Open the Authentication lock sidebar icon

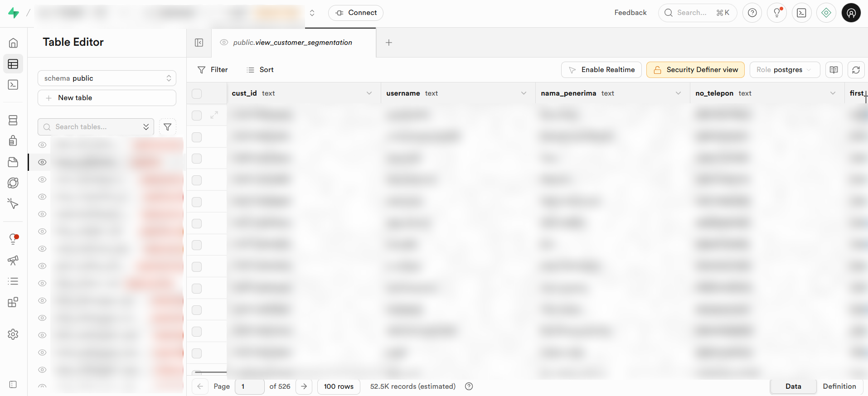tap(13, 141)
